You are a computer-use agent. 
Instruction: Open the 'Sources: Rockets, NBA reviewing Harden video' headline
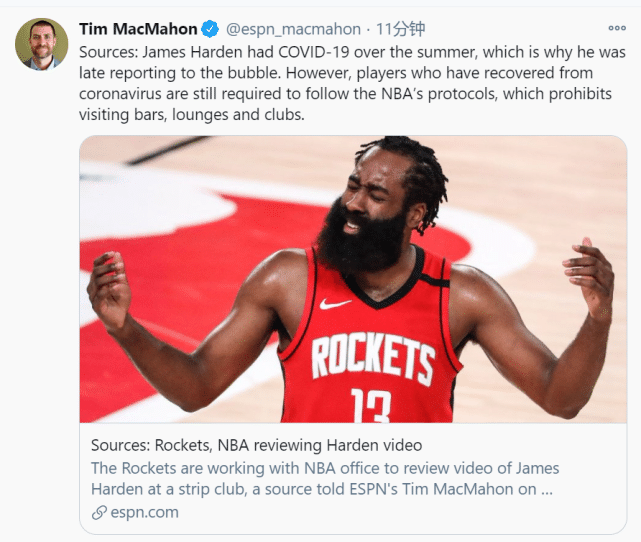[256, 445]
